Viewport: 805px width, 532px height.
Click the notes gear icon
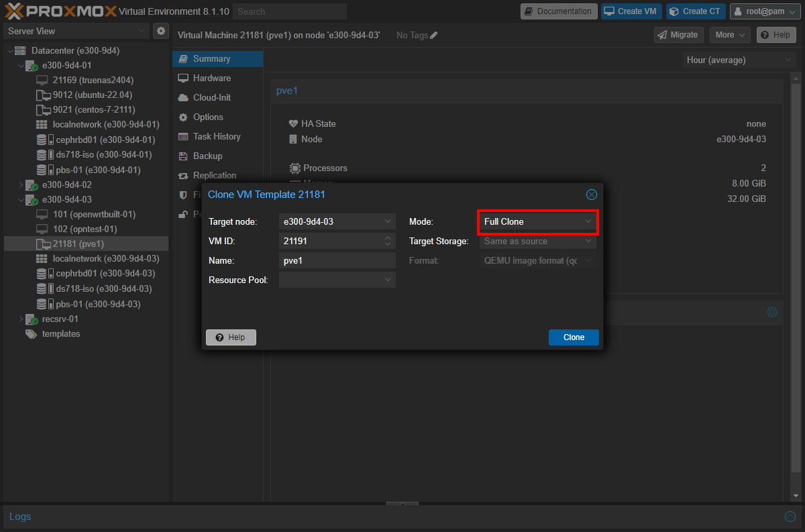click(772, 312)
